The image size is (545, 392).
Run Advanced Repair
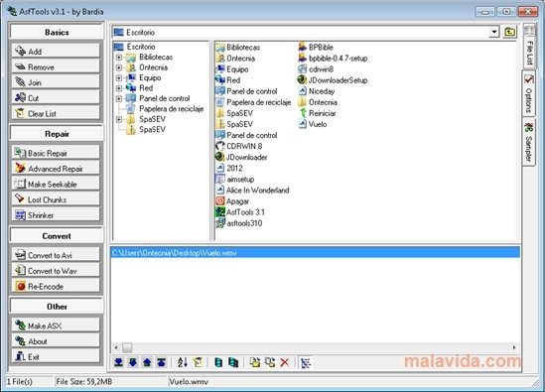56,169
